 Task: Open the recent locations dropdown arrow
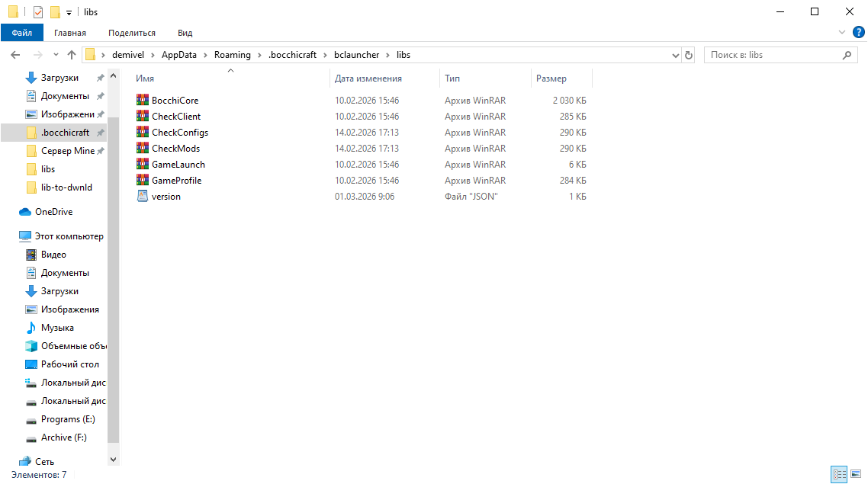56,55
